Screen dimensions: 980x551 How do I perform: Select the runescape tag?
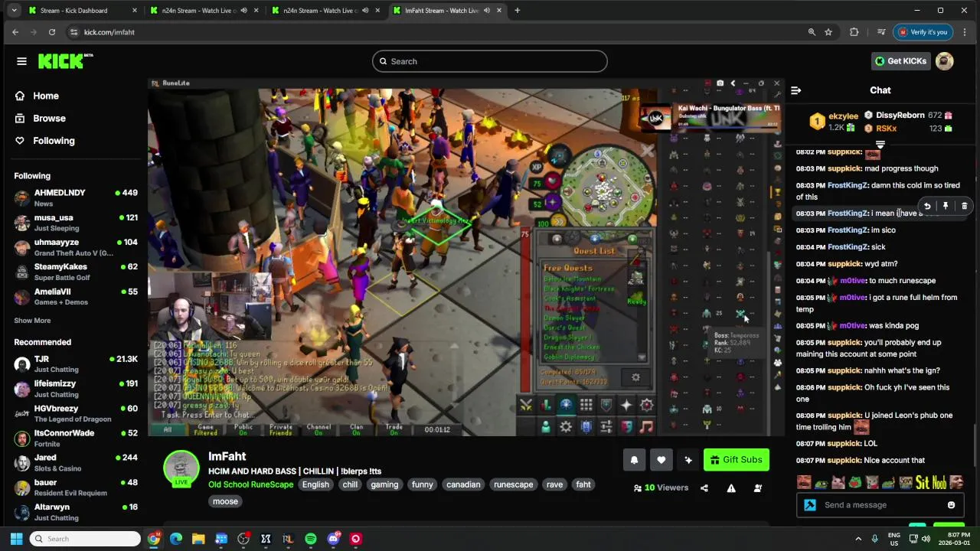tap(513, 484)
